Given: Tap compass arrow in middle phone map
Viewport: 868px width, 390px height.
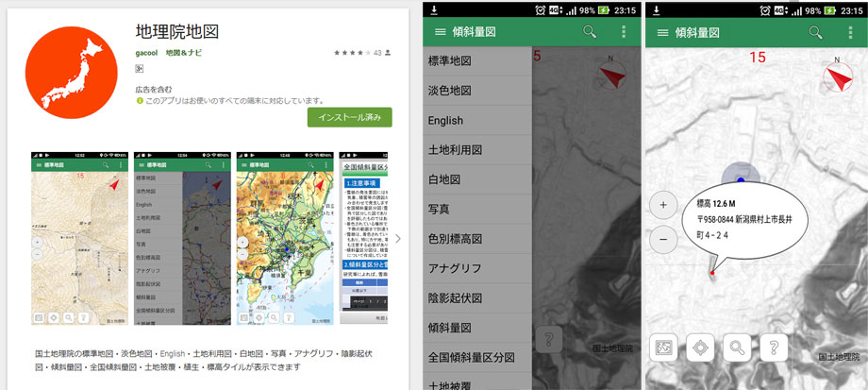Looking at the screenshot, I should pyautogui.click(x=612, y=76).
